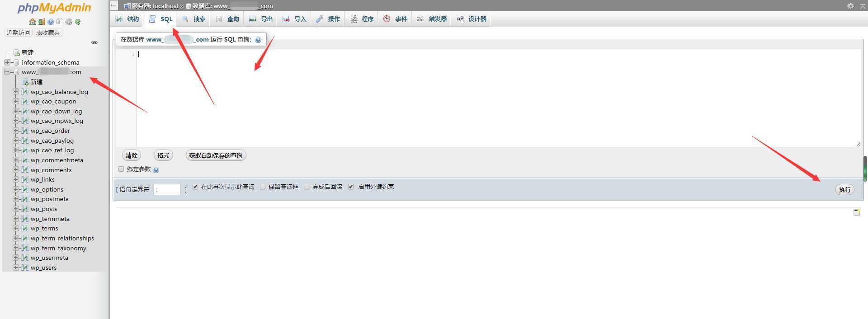Click 获取自动保存的查询 button
868x319 pixels.
point(216,155)
